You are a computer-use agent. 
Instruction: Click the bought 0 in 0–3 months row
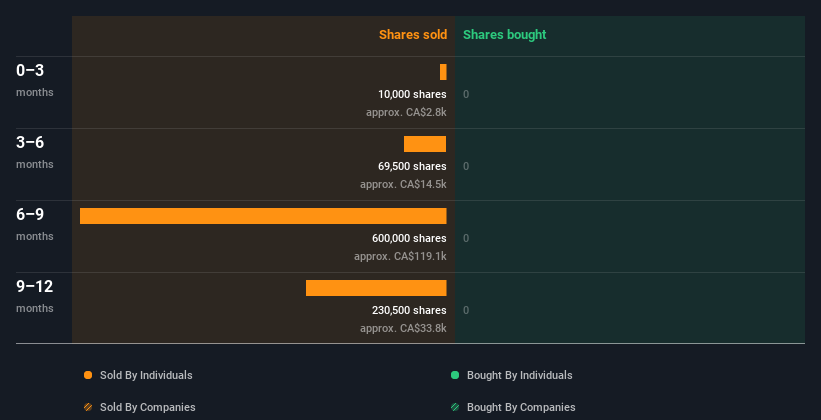(x=466, y=94)
